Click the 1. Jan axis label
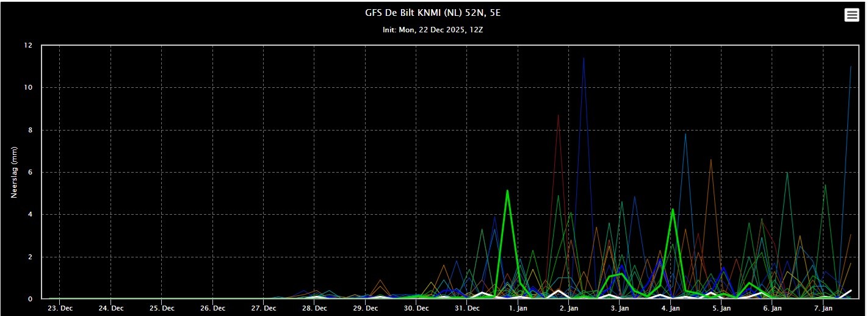Viewport: 868px width, 316px height. [518, 308]
